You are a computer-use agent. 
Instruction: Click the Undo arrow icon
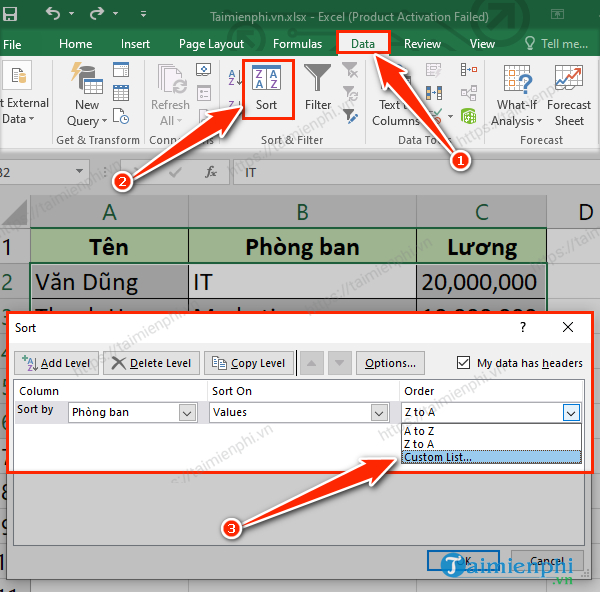pyautogui.click(x=53, y=14)
